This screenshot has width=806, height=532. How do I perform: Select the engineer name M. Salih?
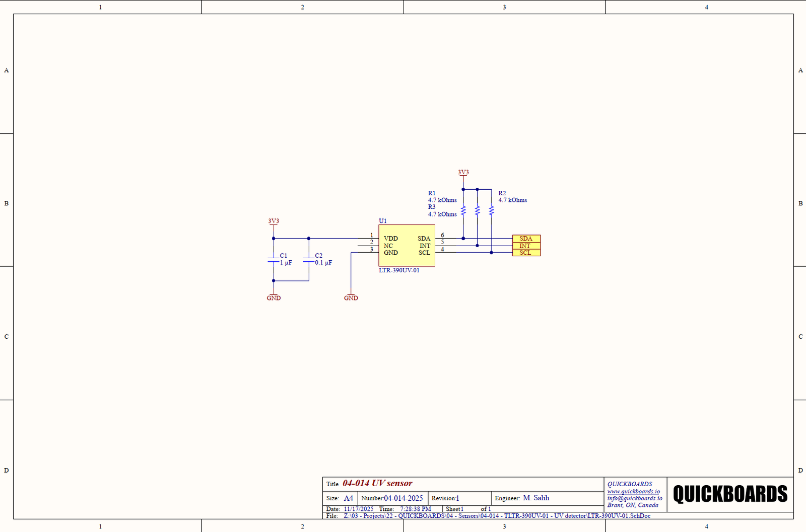click(536, 498)
